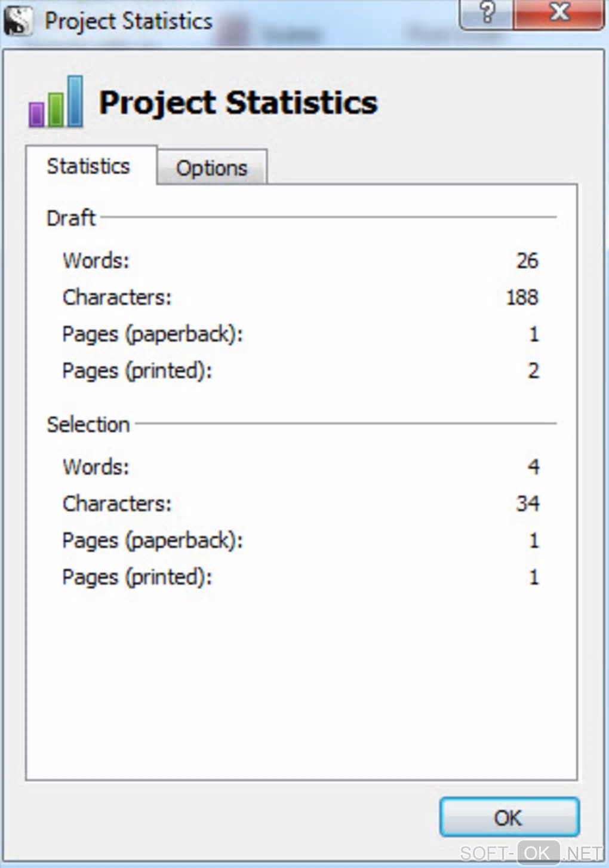Click the Draft Pages (paperback) label
609x868 pixels.
coord(152,334)
